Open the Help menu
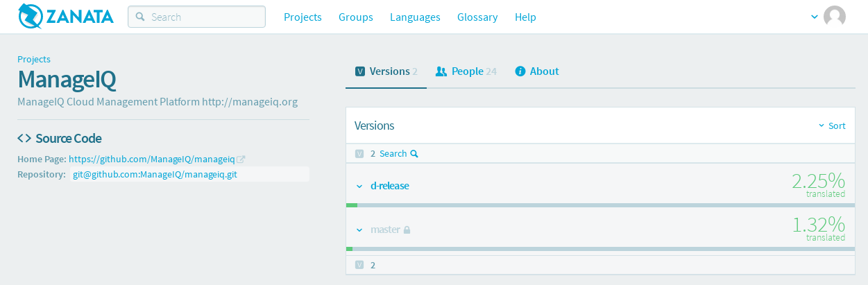The width and height of the screenshot is (868, 285). 525,17
